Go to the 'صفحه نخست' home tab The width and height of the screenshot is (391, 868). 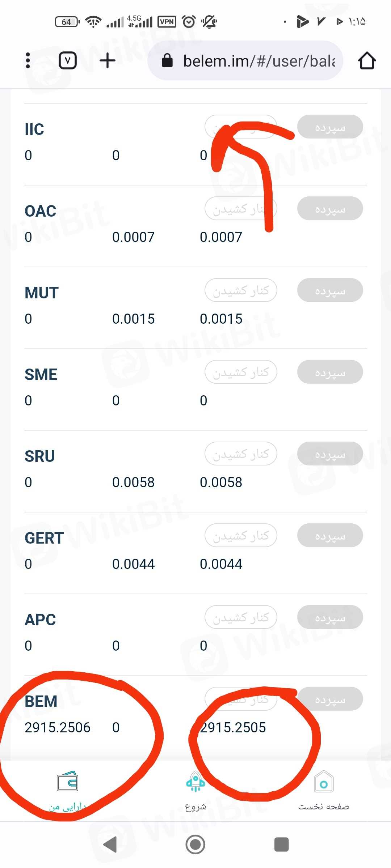coord(324,790)
